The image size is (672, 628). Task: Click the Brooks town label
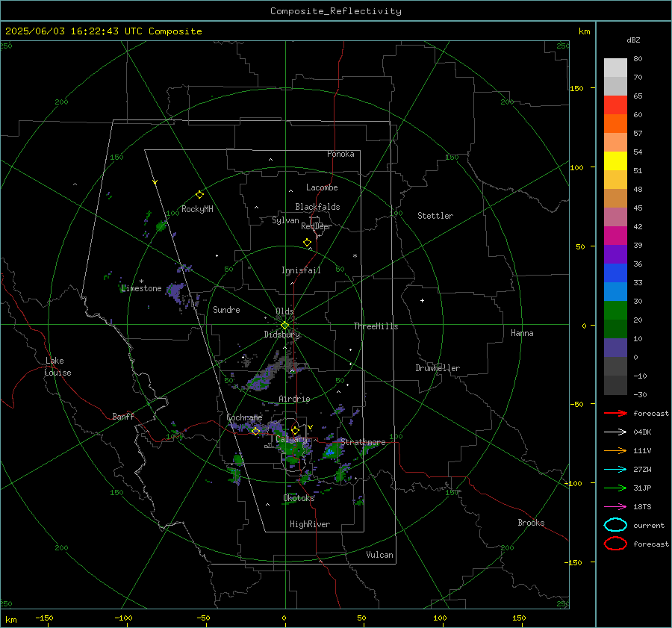click(531, 523)
